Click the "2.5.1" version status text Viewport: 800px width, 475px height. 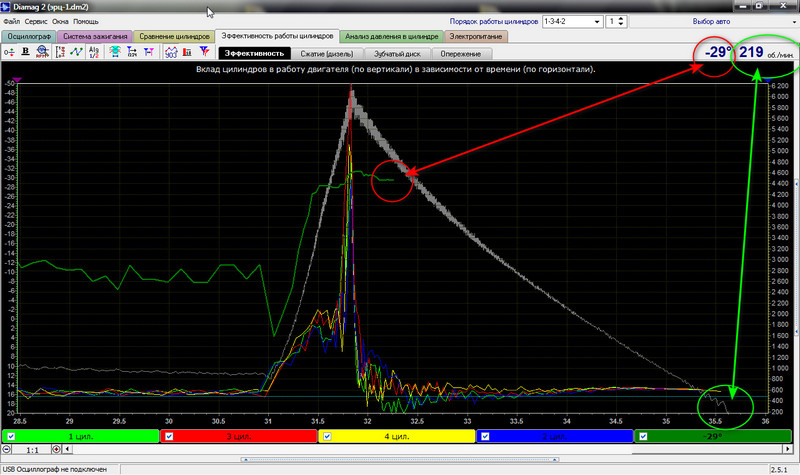(x=779, y=469)
